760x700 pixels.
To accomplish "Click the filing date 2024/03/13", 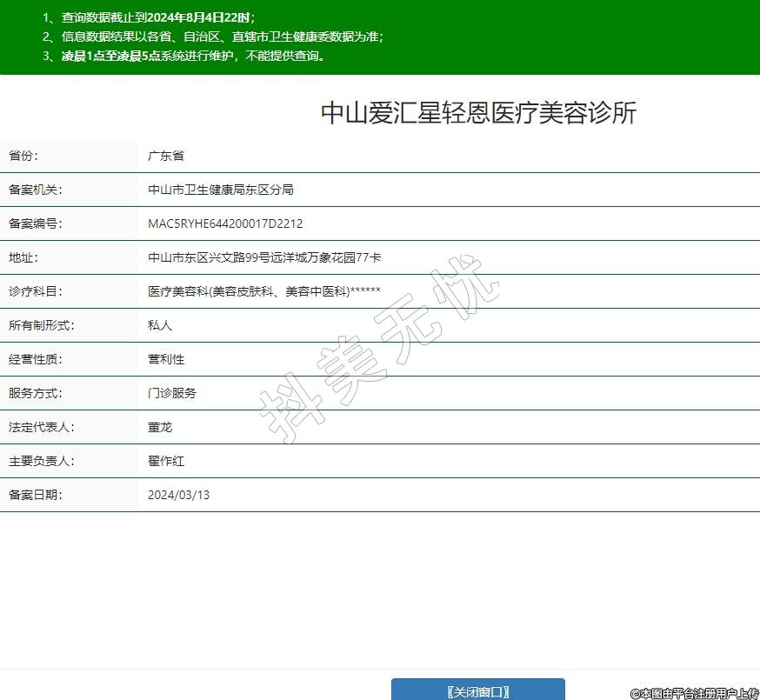I will coord(178,495).
